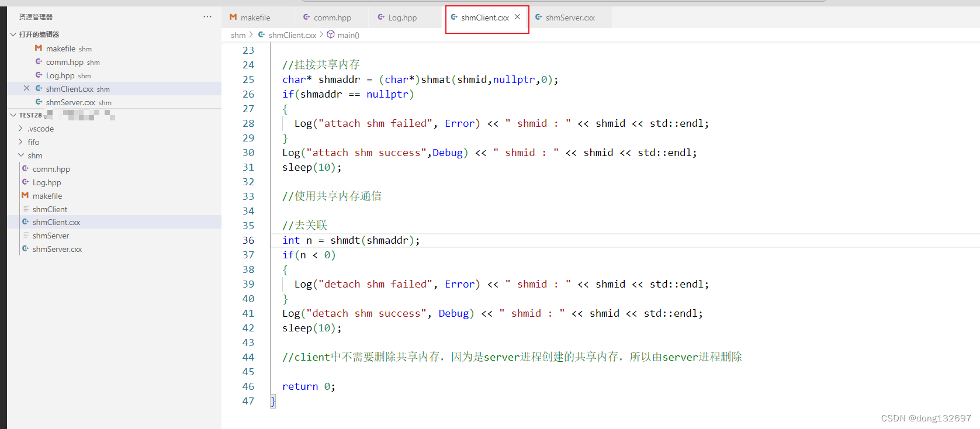
Task: Select shmServer.cxx in the shm folder tree
Action: 114,249
